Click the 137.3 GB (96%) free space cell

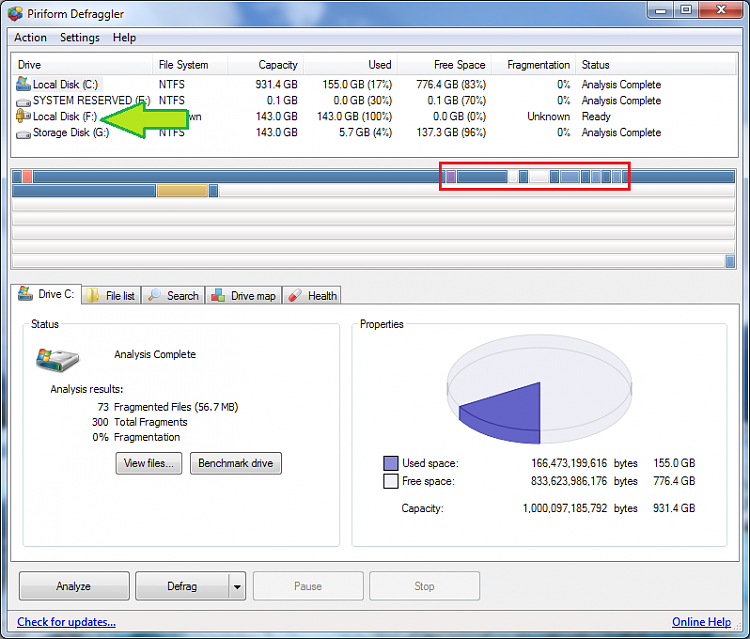pyautogui.click(x=451, y=132)
